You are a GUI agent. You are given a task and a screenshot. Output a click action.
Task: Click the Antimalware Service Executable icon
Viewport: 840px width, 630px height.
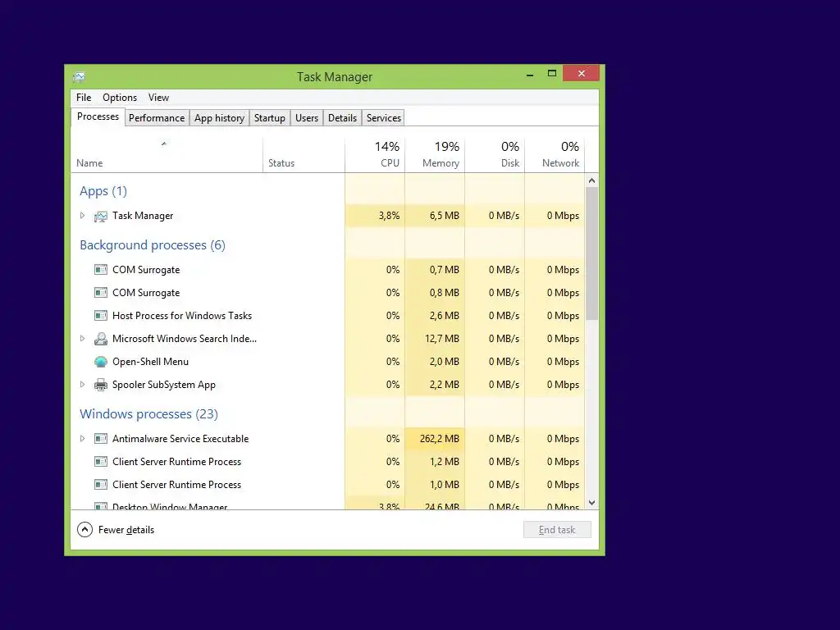101,439
